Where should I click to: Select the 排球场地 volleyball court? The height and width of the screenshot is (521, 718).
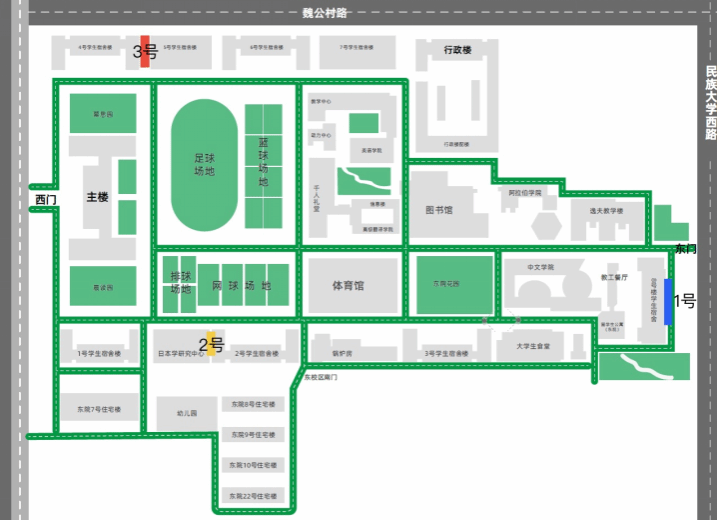point(180,285)
